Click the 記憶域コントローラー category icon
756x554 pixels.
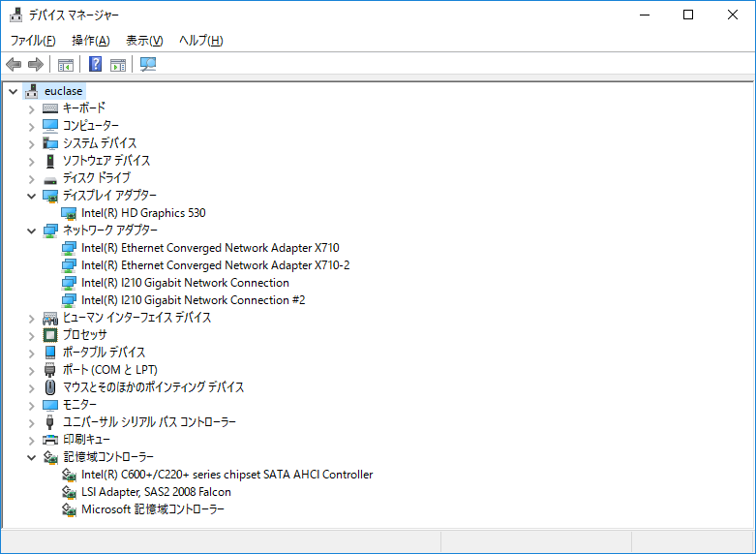pos(50,457)
